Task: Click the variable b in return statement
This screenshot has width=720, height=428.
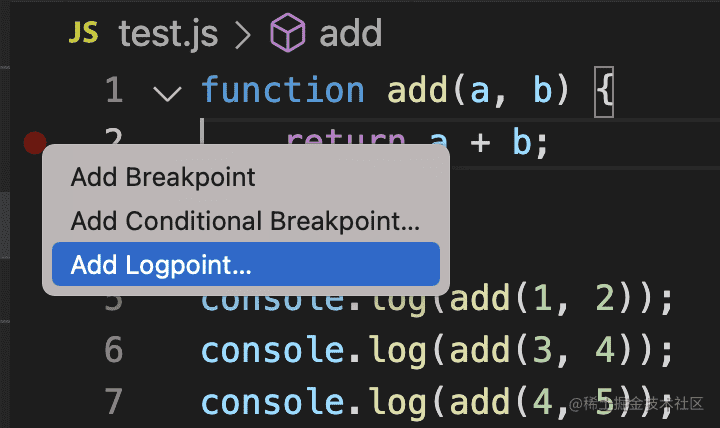Action: (x=522, y=142)
